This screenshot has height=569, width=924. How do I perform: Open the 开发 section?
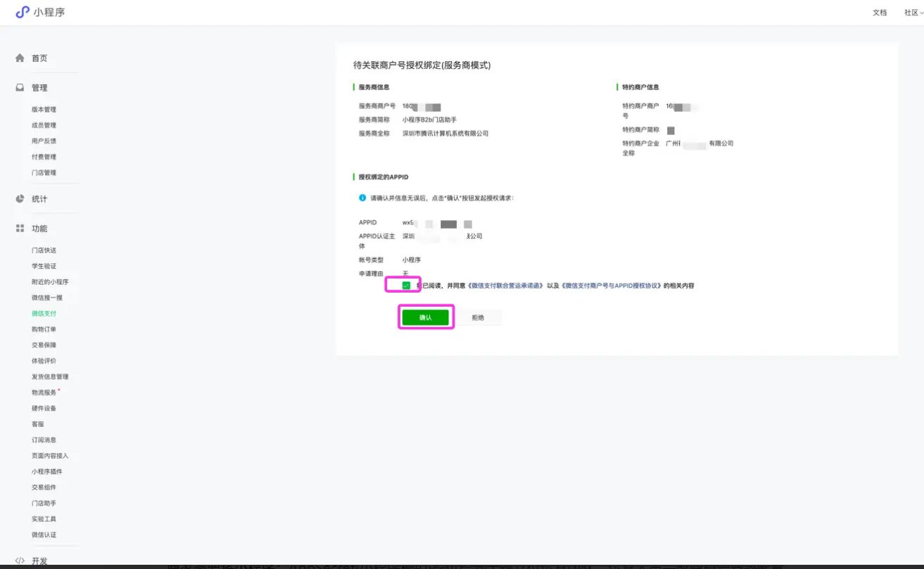[x=39, y=561]
